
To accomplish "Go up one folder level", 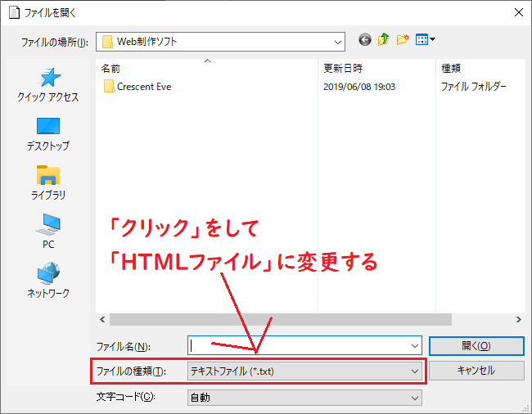I will 383,39.
